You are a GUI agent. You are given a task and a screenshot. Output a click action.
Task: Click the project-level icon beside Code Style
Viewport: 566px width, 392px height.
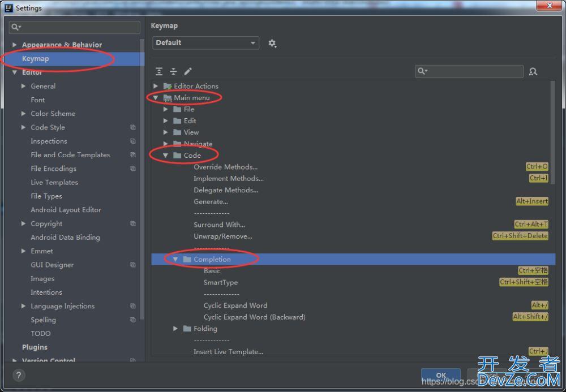click(x=133, y=127)
